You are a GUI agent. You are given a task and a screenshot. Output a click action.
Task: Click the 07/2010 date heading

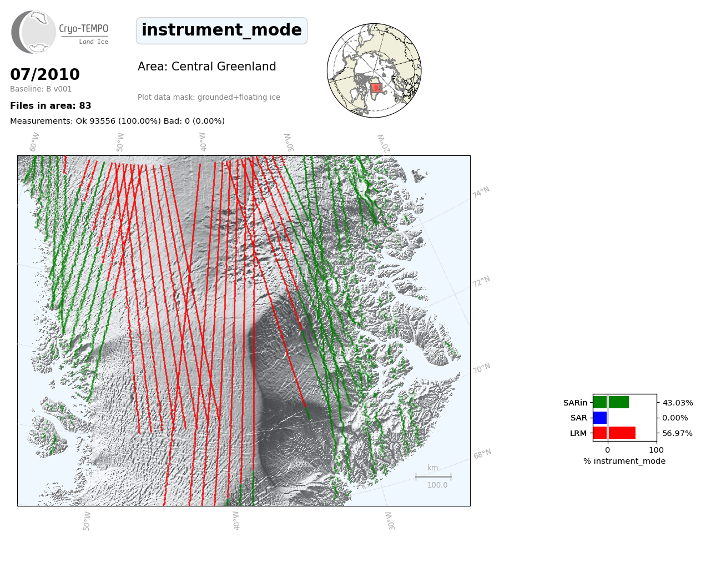coord(45,74)
